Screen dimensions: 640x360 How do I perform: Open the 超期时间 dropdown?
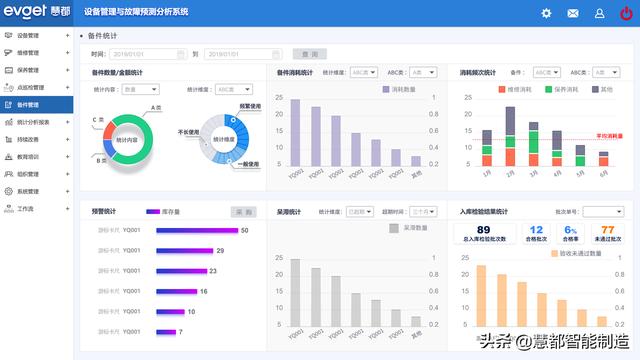[x=423, y=211]
